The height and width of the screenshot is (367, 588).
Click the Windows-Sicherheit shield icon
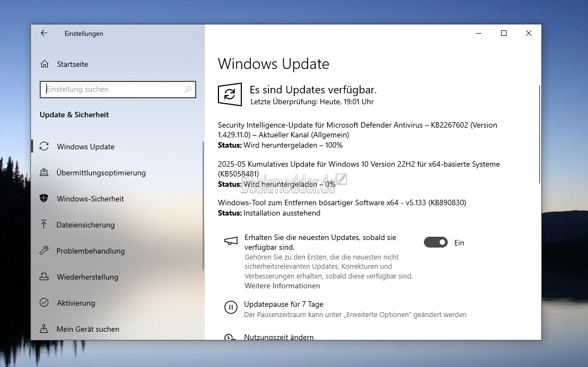coord(44,199)
